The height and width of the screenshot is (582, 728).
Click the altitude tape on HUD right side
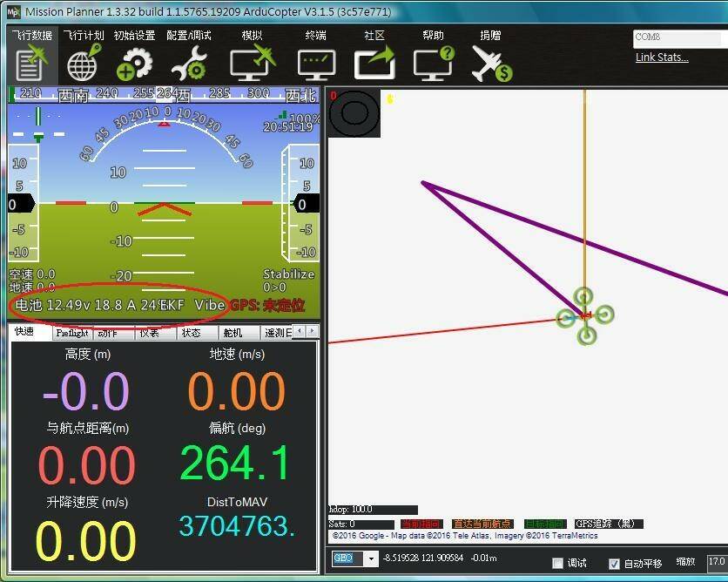301,204
